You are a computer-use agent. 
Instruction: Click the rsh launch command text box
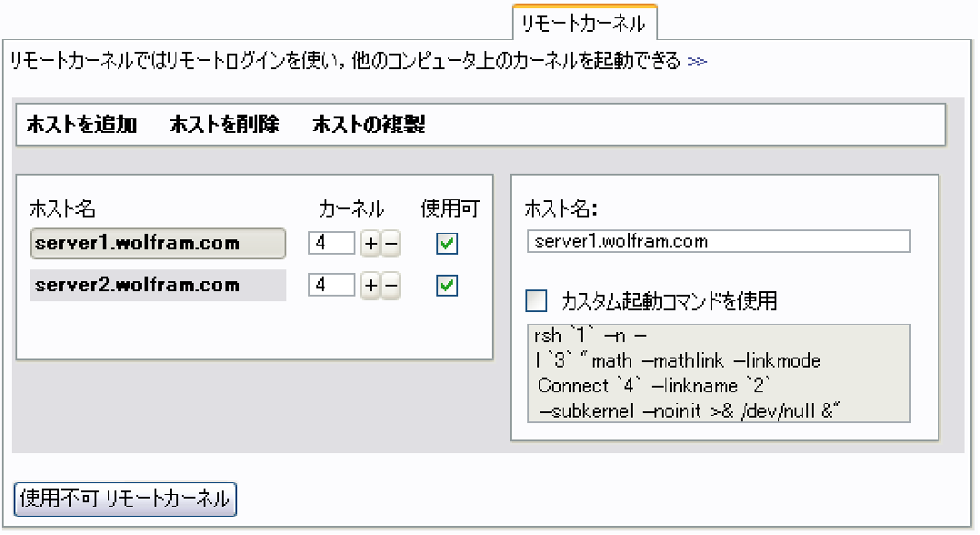coord(719,374)
